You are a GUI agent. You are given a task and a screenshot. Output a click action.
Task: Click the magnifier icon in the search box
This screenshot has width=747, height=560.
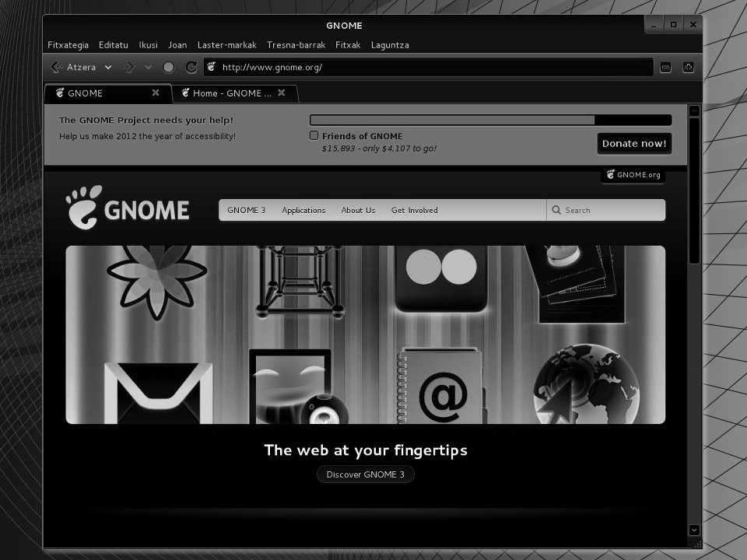click(x=556, y=210)
